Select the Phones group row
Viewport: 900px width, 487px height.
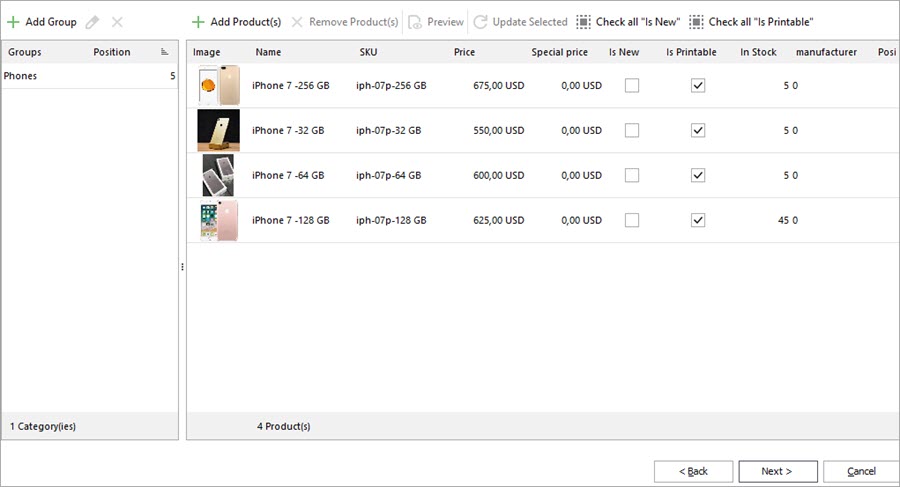(x=90, y=76)
